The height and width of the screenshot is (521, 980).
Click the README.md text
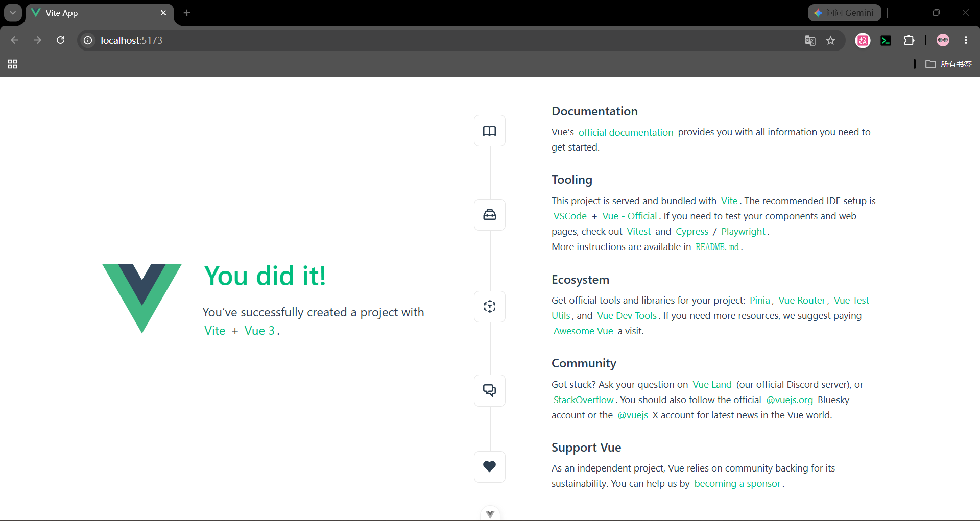pyautogui.click(x=717, y=247)
